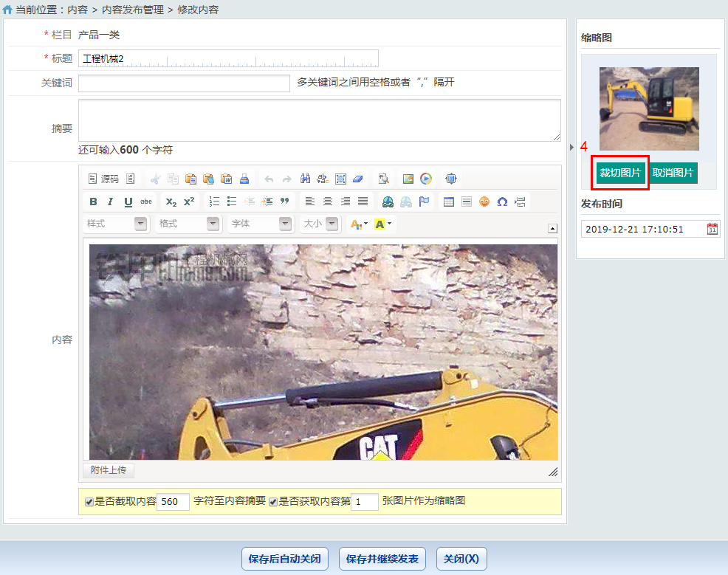Image resolution: width=728 pixels, height=575 pixels.
Task: Open the 样式 styles dropdown
Action: coord(116,224)
